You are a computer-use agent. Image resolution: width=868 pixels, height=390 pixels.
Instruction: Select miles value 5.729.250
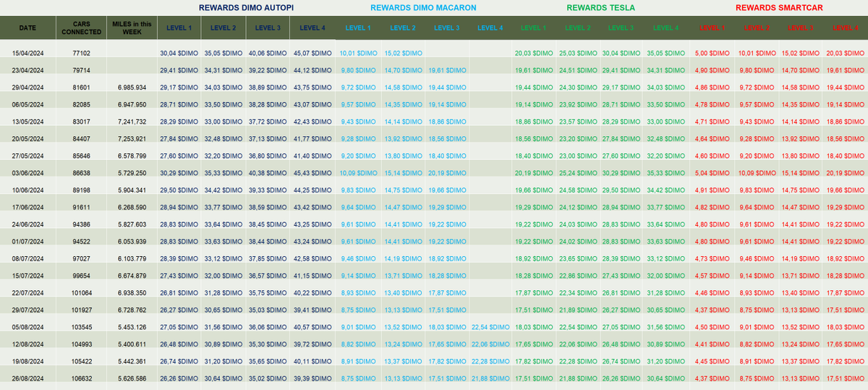tap(132, 174)
